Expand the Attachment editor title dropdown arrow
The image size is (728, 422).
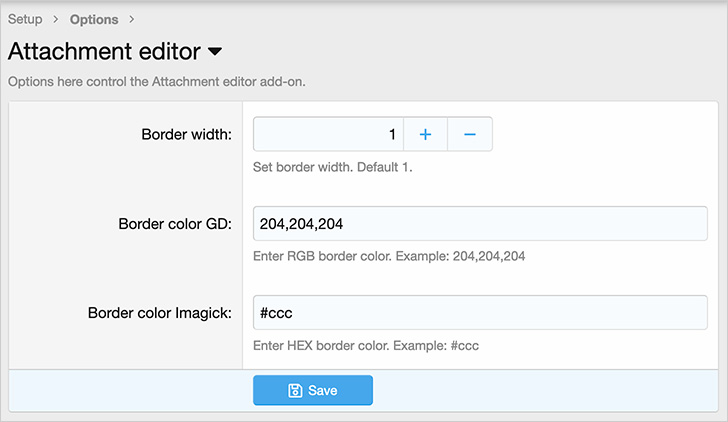click(215, 51)
